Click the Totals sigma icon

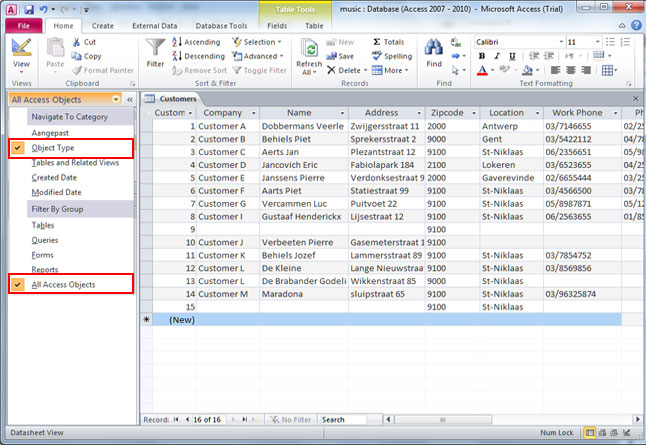tap(377, 42)
